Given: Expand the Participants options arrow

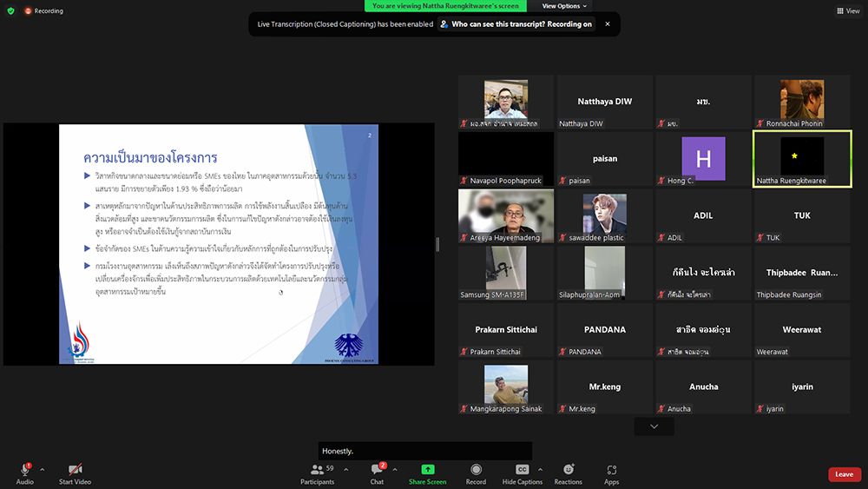Looking at the screenshot, I should coord(345,469).
